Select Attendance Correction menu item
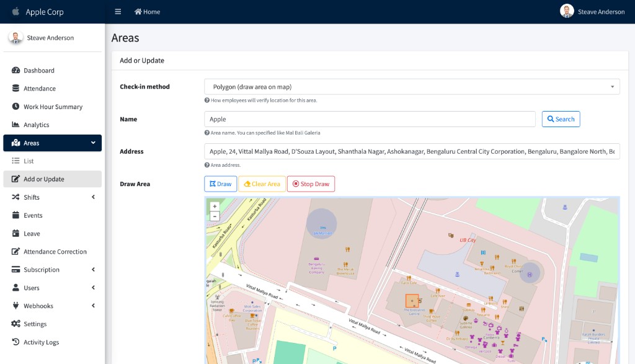Viewport: 635px width, 364px height. point(55,252)
